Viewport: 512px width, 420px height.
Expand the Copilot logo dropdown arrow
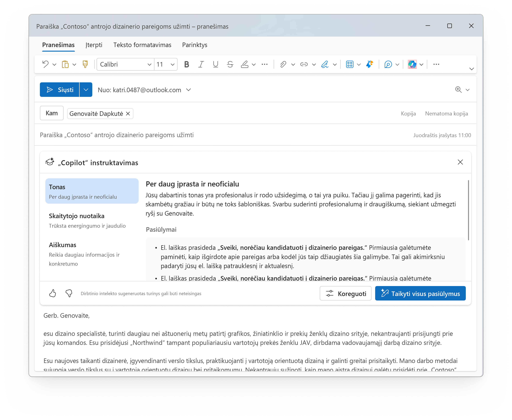pyautogui.click(x=421, y=65)
